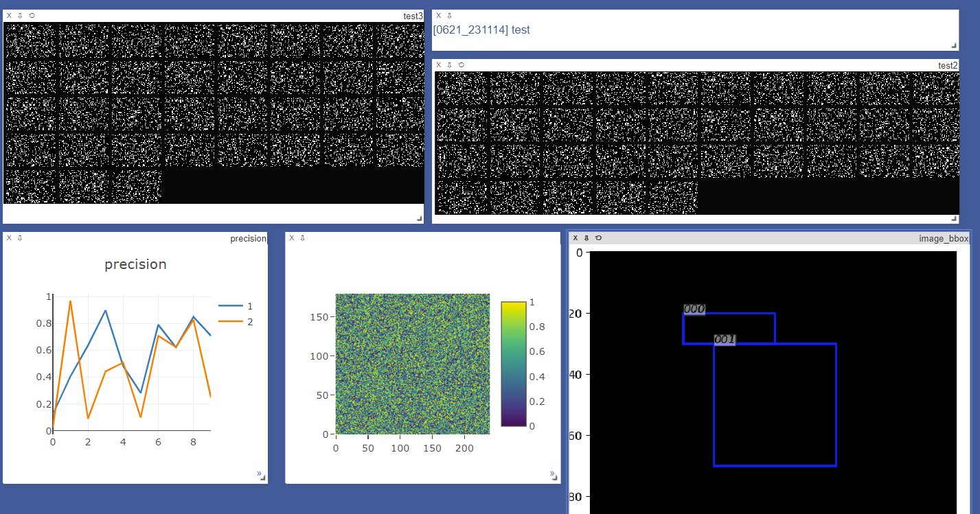The height and width of the screenshot is (514, 980).
Task: Click colorbar tick label 0.6
Action: pyautogui.click(x=536, y=352)
